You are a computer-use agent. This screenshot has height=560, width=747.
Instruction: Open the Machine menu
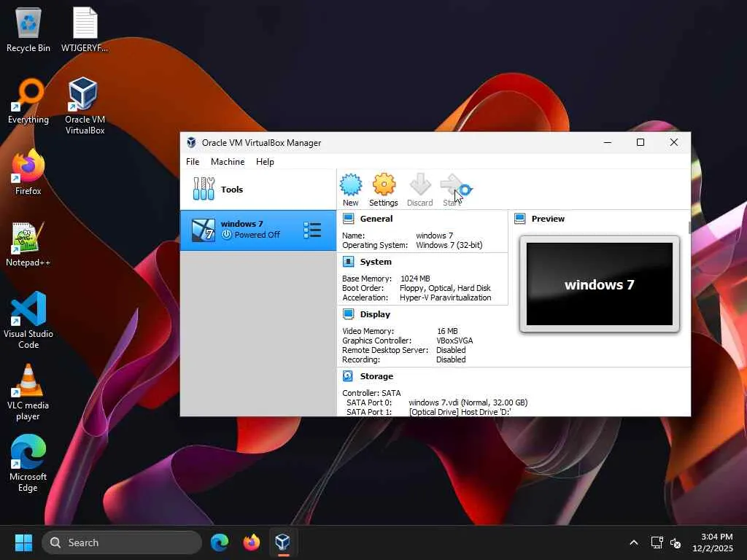click(228, 161)
